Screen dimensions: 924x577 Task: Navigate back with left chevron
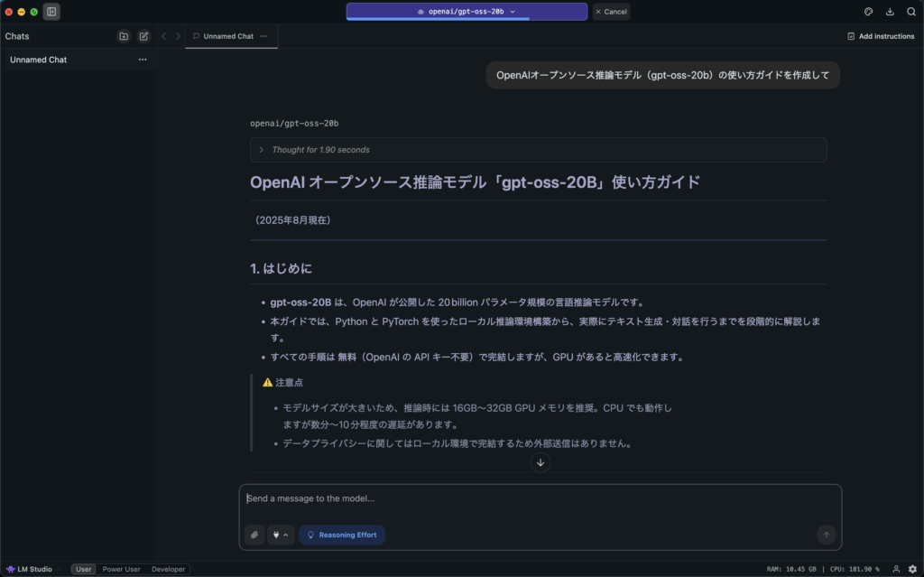pyautogui.click(x=164, y=36)
